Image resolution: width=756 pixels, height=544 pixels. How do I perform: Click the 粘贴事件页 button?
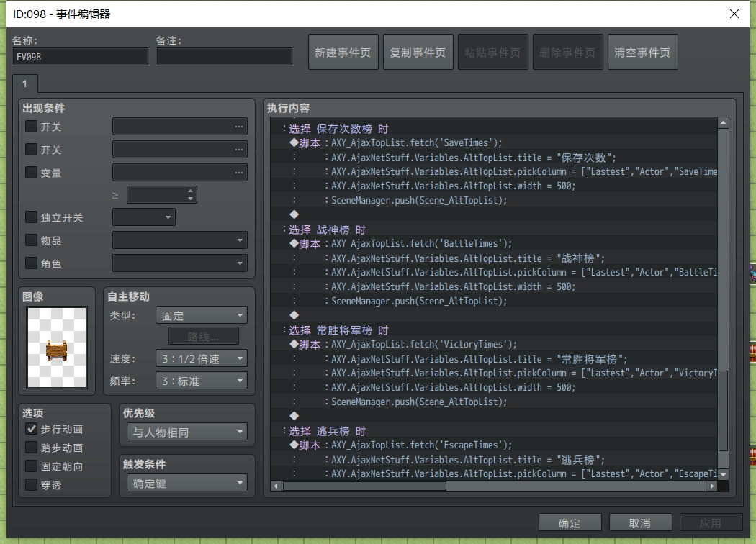(492, 52)
